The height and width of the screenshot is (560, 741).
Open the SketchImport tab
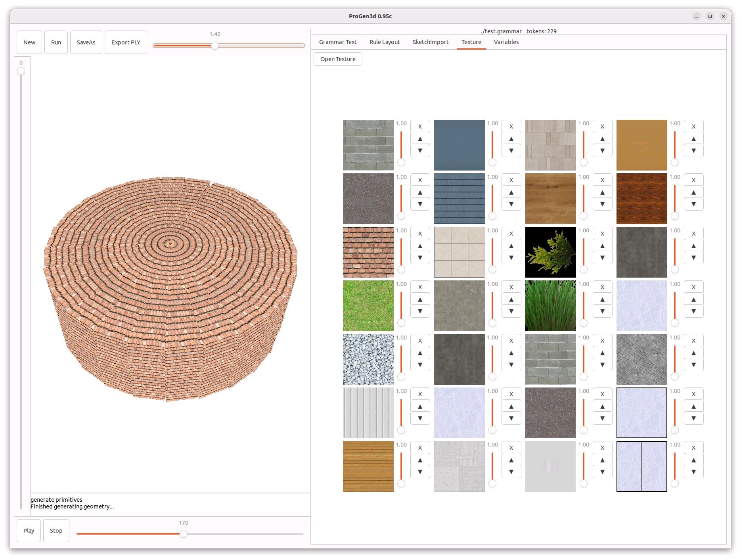click(x=431, y=42)
